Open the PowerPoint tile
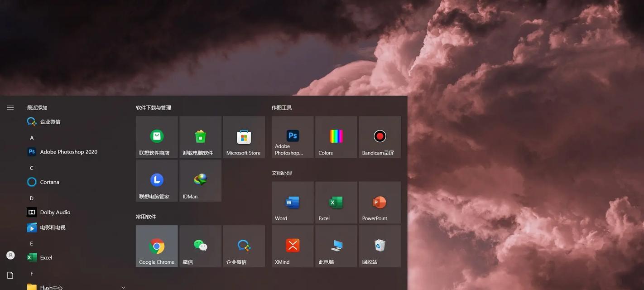 pos(380,203)
